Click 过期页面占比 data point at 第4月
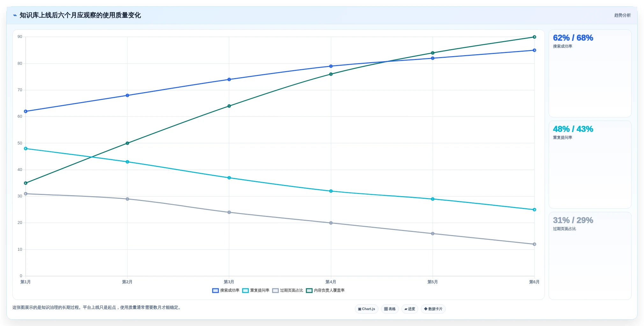644x326 pixels. click(x=331, y=223)
